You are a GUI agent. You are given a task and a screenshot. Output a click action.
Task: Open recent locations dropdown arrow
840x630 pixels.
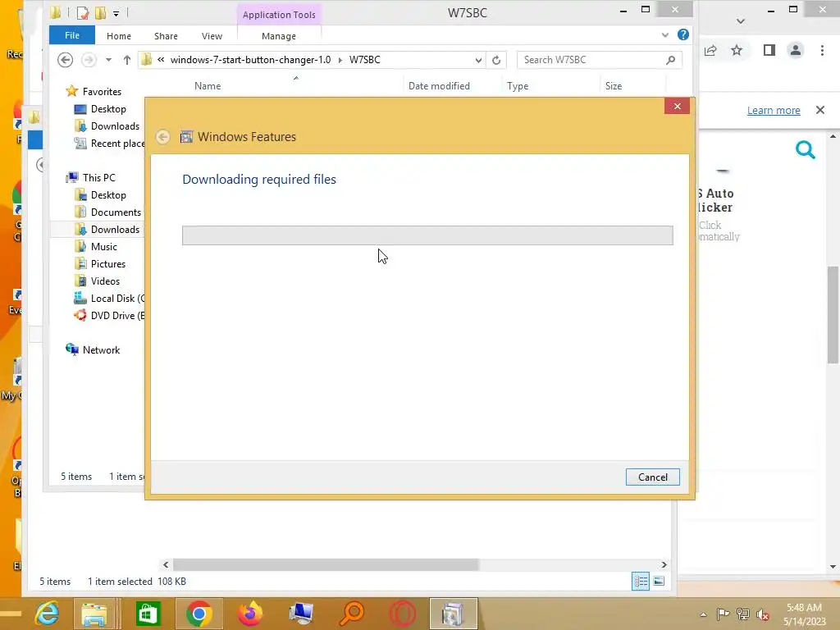[x=109, y=59]
